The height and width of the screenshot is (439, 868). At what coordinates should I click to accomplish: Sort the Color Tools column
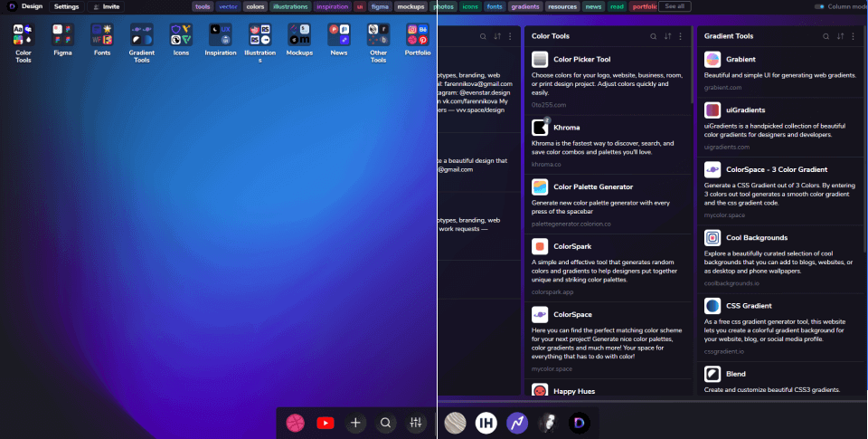tap(667, 36)
